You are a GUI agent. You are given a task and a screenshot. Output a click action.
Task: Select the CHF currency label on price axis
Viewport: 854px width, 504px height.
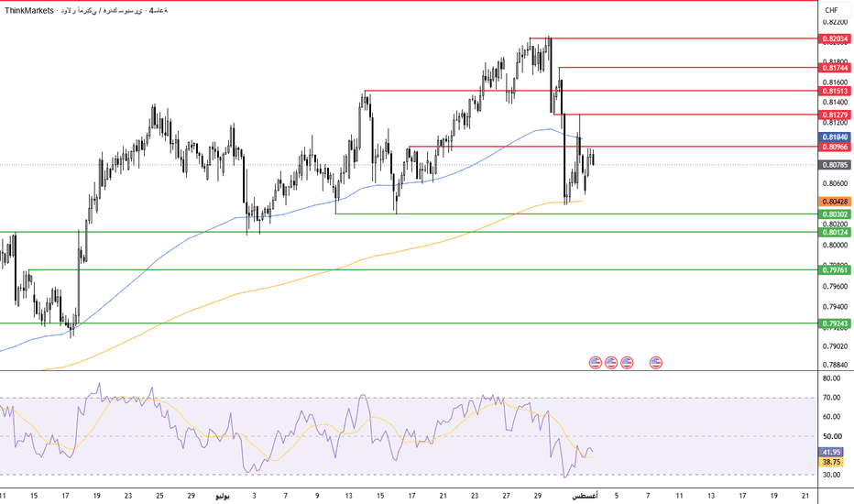click(831, 10)
